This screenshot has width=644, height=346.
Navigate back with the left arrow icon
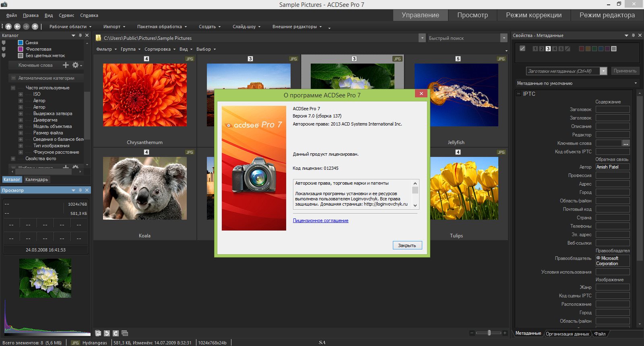click(17, 27)
